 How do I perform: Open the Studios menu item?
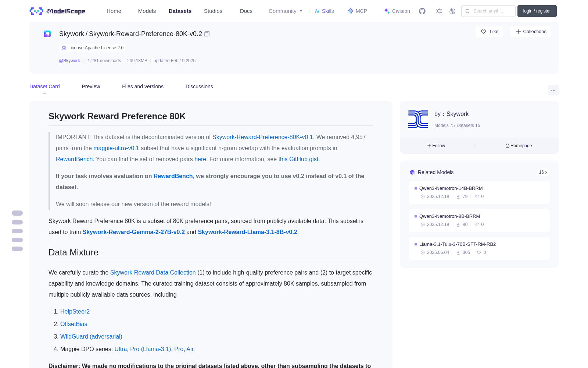click(x=213, y=11)
